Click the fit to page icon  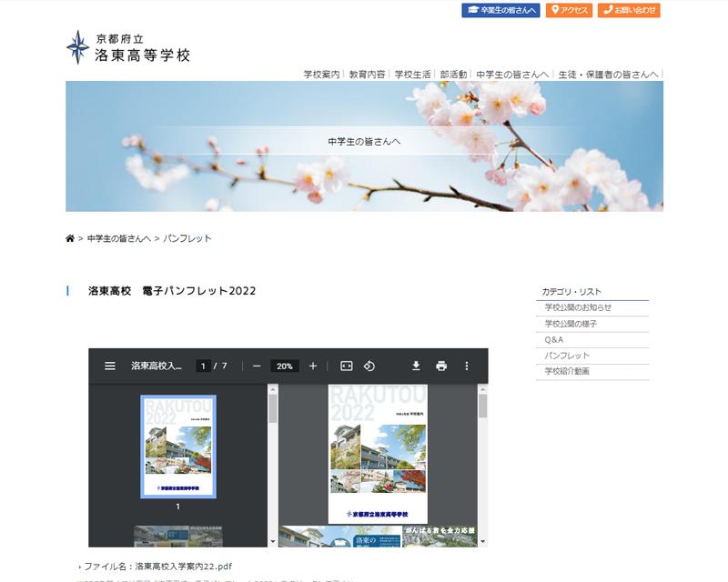346,366
